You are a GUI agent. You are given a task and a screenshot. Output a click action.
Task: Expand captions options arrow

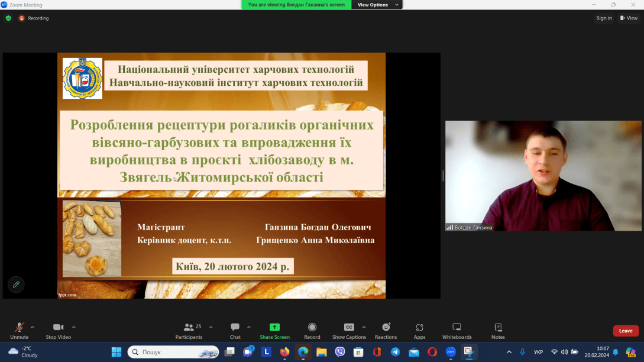(364, 328)
